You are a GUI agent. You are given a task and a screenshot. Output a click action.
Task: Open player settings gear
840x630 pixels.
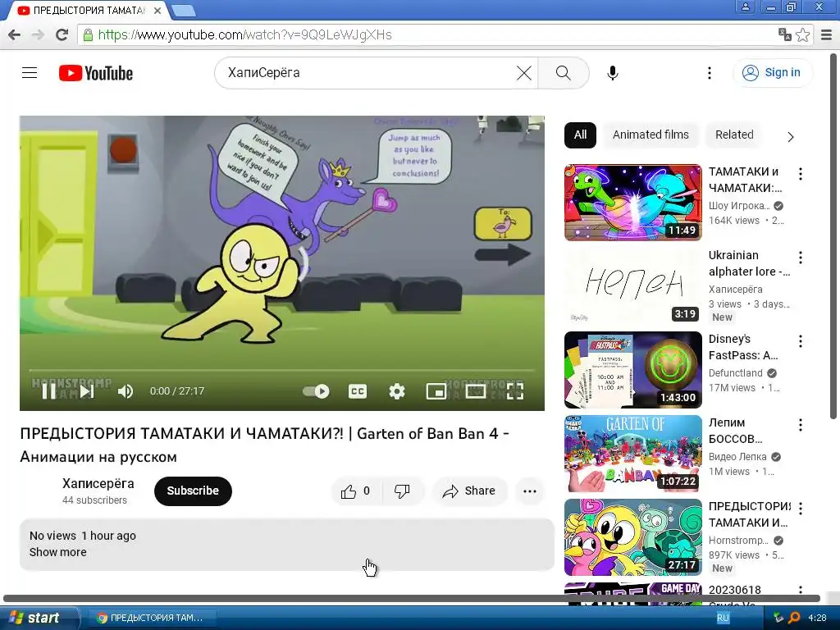click(397, 391)
